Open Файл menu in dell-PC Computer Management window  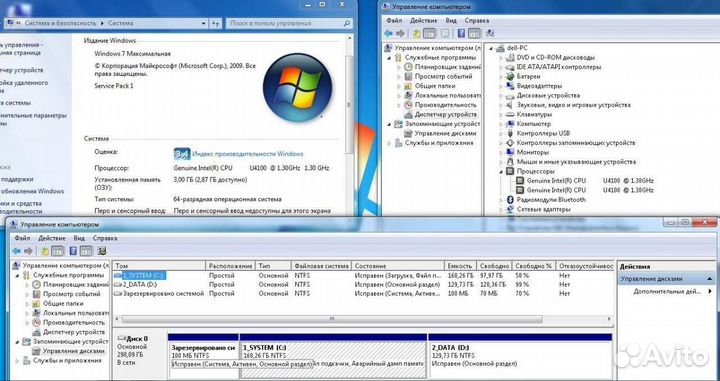tap(394, 21)
